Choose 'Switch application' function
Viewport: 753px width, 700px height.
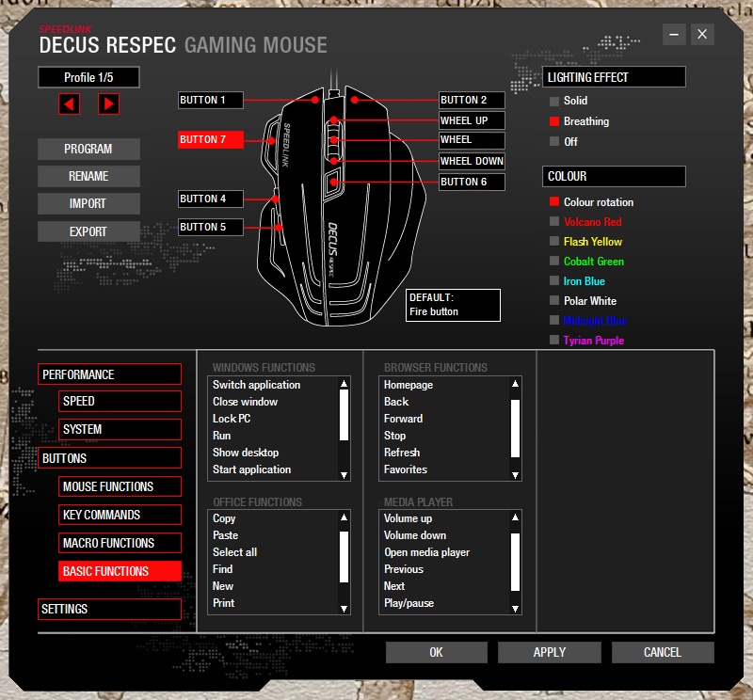[x=256, y=385]
